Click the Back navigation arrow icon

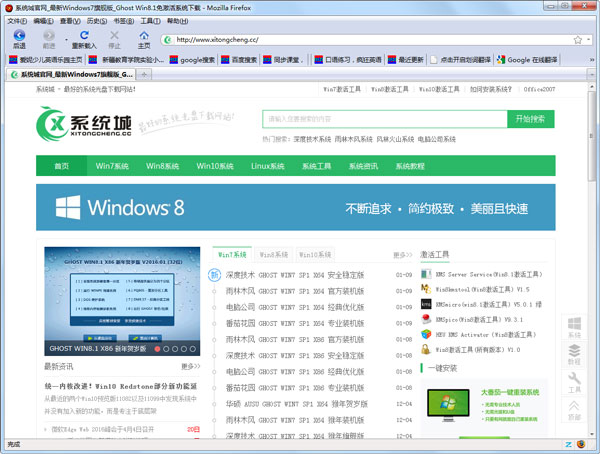tap(19, 36)
